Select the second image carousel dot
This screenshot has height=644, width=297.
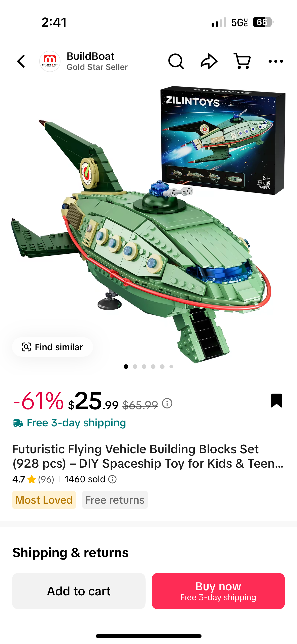coord(135,367)
